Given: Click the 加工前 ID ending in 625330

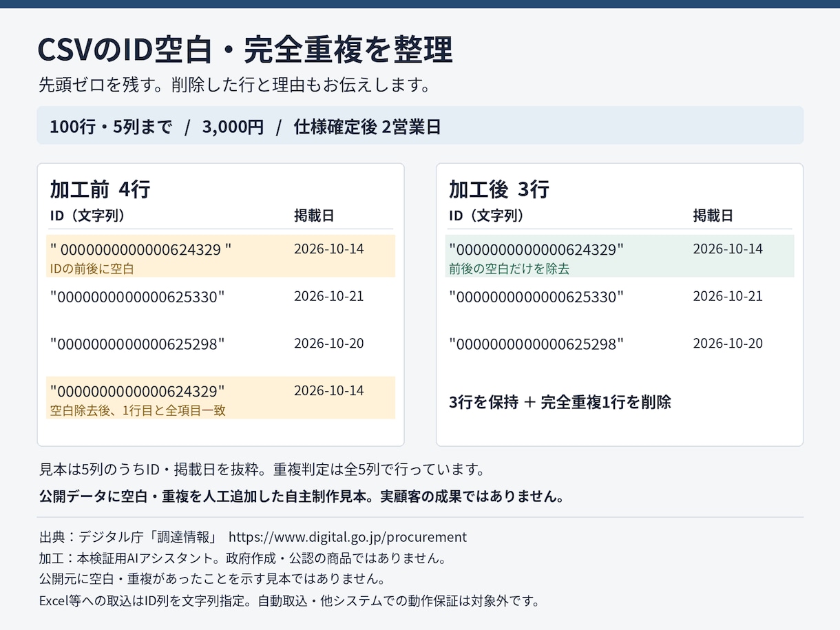Looking at the screenshot, I should [138, 297].
